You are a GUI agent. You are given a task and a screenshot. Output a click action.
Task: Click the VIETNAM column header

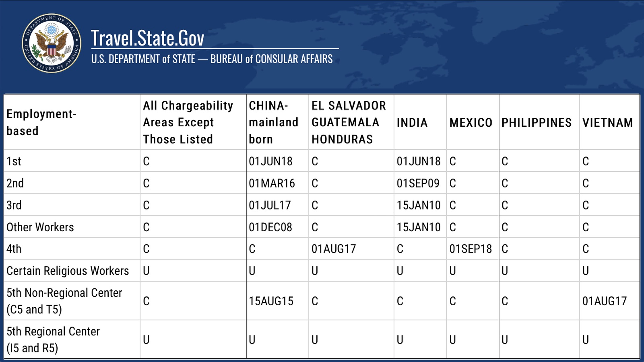click(608, 123)
